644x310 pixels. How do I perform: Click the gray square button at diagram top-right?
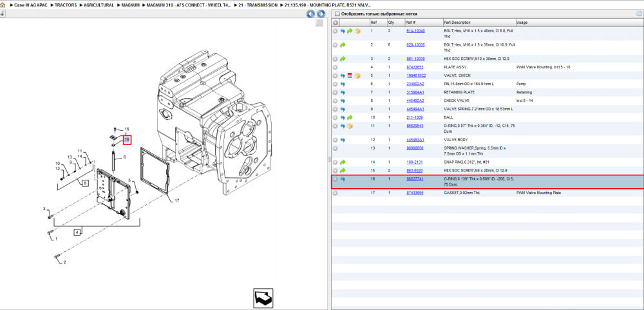point(319,23)
